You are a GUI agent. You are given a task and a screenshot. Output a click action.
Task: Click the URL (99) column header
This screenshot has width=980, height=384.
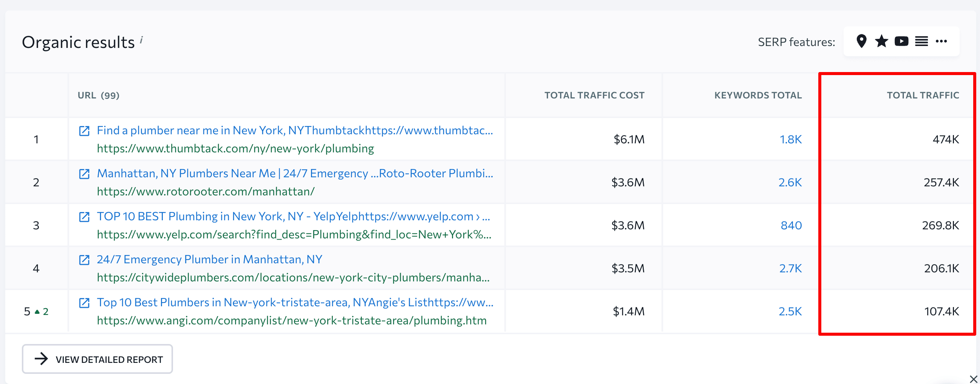[98, 95]
